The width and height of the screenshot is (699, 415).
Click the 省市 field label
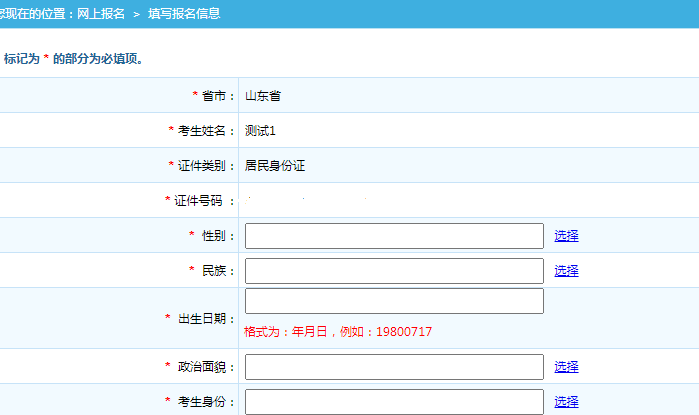coord(217,96)
